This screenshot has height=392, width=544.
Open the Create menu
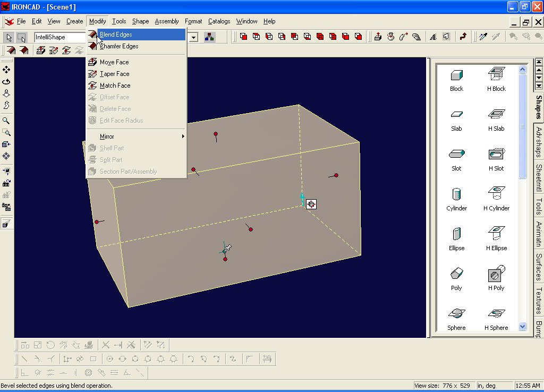(x=74, y=21)
